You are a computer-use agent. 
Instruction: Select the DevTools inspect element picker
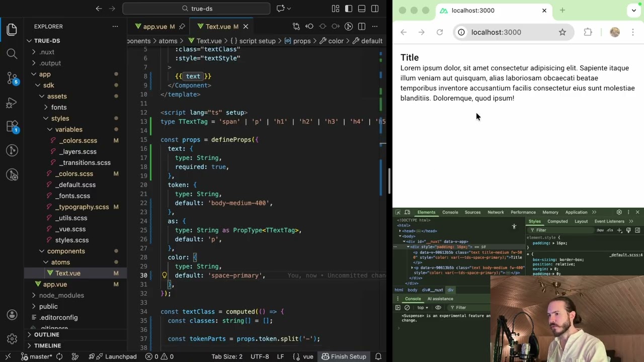(398, 212)
